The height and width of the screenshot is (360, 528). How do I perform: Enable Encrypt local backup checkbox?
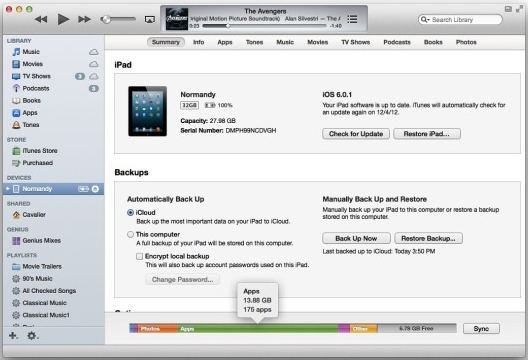[140, 256]
